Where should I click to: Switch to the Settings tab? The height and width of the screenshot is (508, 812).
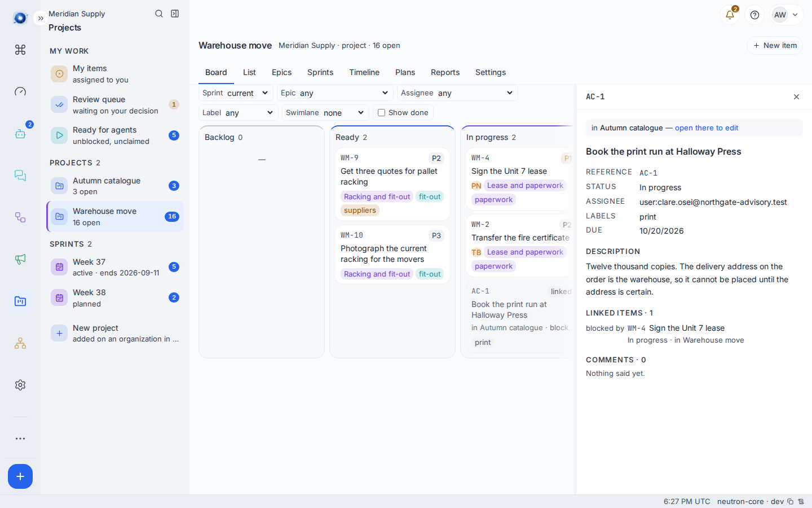[x=491, y=72]
